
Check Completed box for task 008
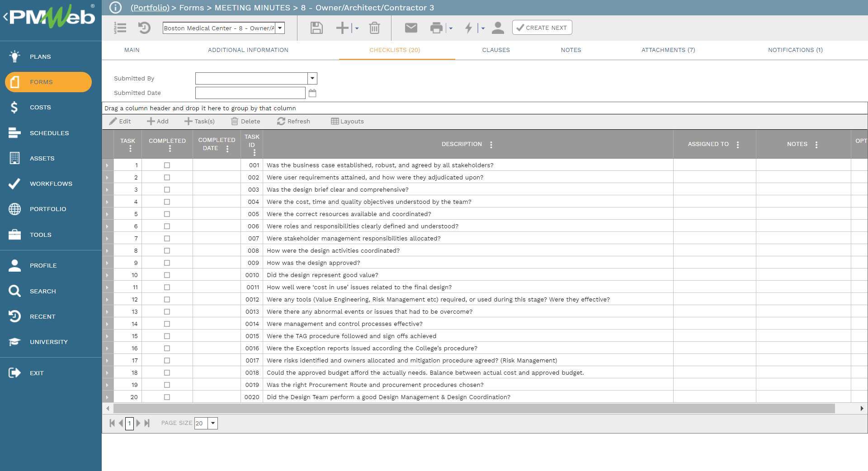(167, 251)
